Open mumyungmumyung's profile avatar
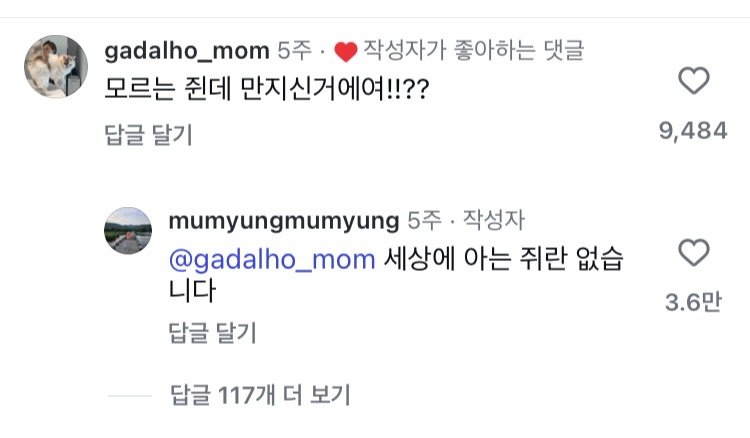Screen dimensions: 750x438 click(x=126, y=230)
